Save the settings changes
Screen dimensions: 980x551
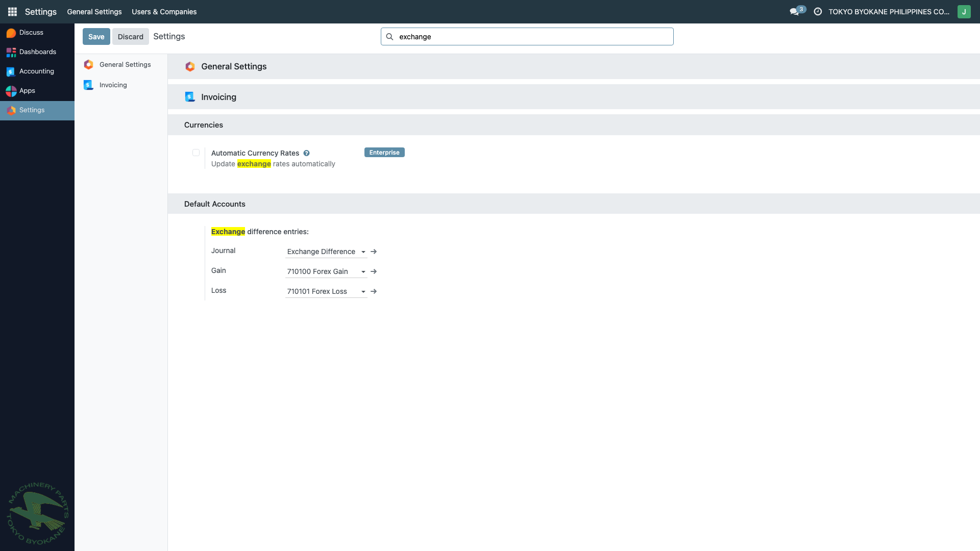[96, 36]
